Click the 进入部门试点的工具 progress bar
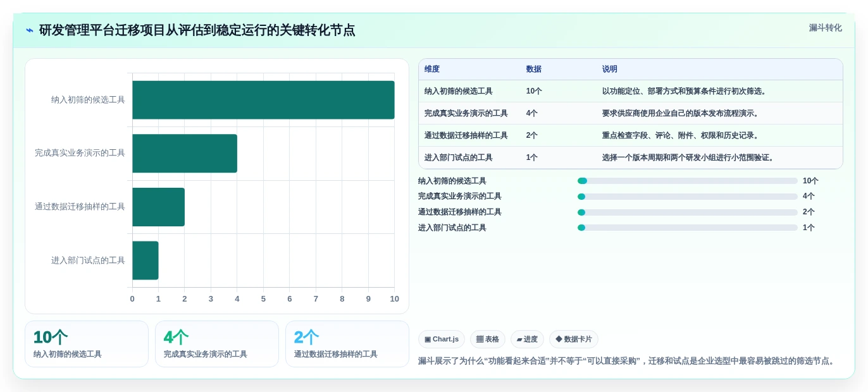Viewport: 868px width, 392px height. coord(688,228)
